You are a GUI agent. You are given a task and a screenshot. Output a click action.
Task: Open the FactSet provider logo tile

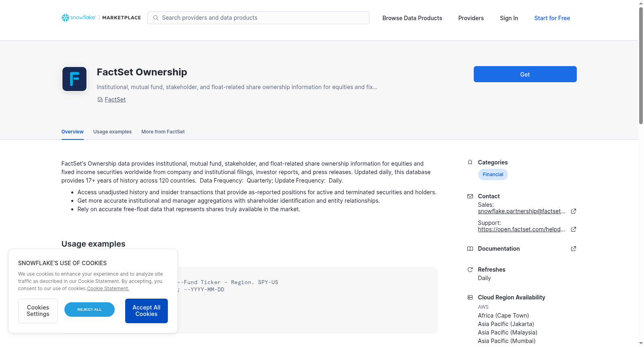[x=74, y=79]
